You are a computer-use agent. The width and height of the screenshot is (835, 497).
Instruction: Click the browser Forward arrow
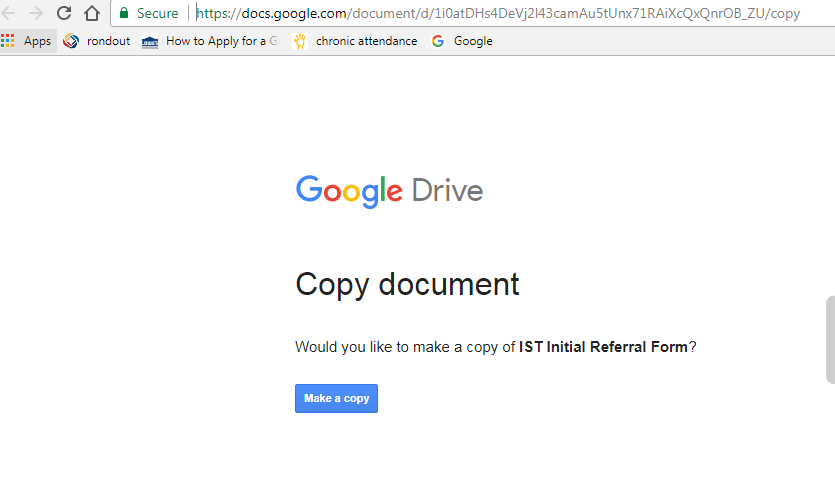[x=36, y=13]
